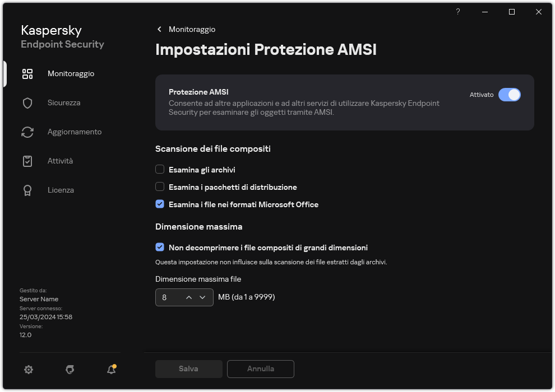Open help using the question mark icon

pos(457,11)
